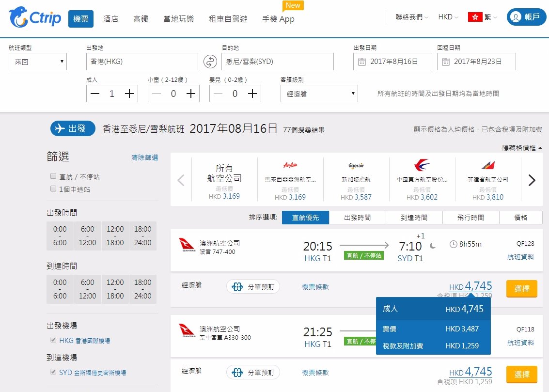549x392 pixels.
Task: Increase adult passenger count
Action: 129,94
